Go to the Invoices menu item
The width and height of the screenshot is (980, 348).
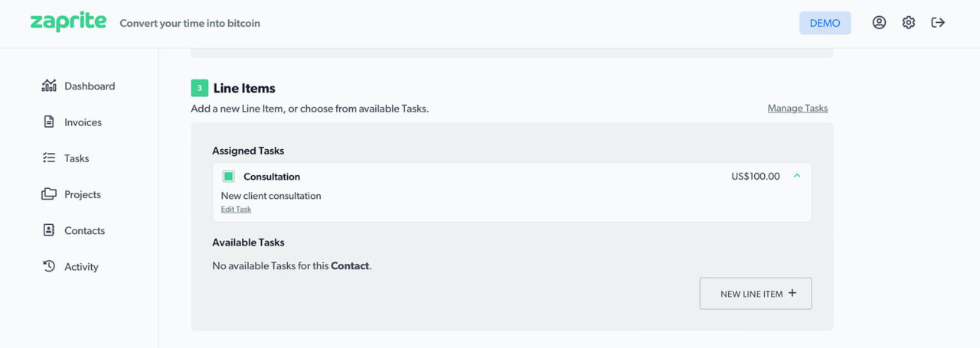point(83,122)
